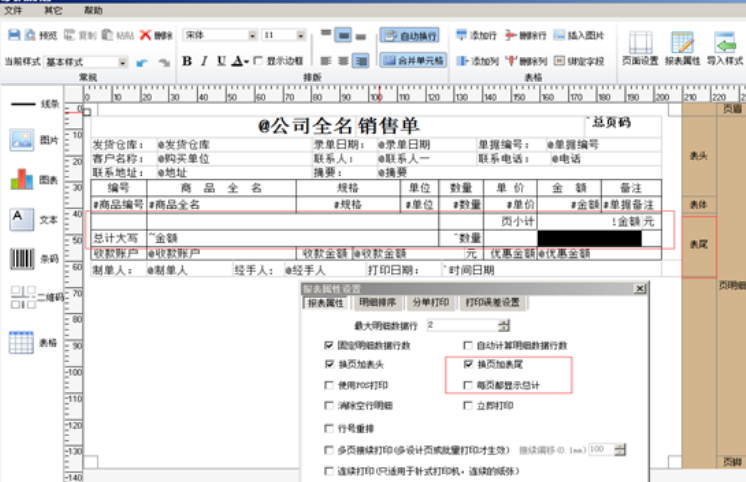
Task: Add a 条码 barcode element
Action: click(22, 258)
